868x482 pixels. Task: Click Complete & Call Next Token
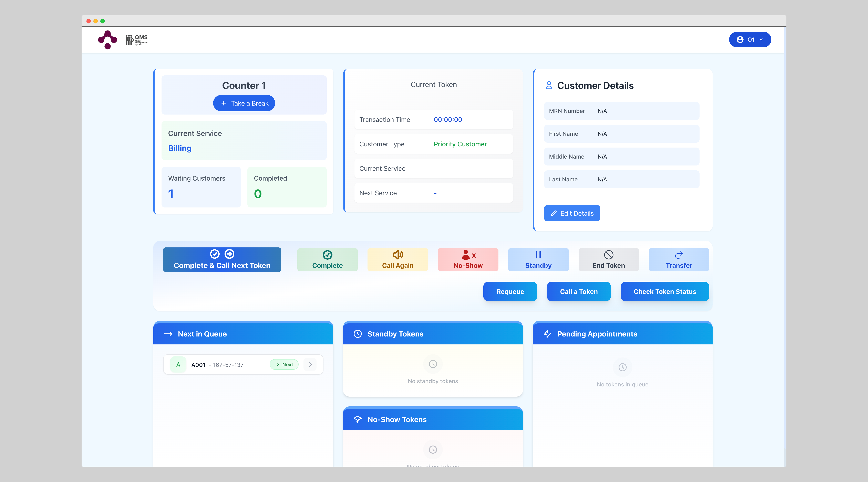pyautogui.click(x=222, y=260)
